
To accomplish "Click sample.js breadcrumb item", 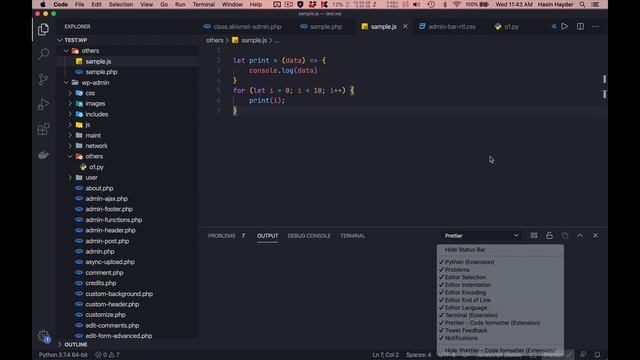I will click(253, 40).
